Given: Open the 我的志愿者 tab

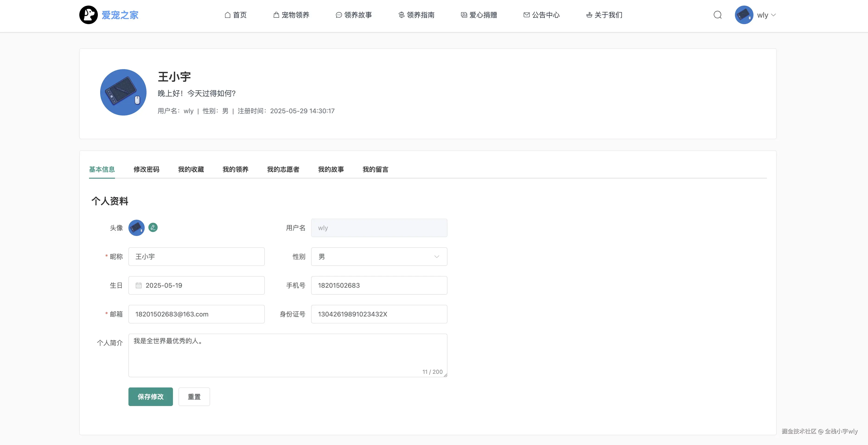Looking at the screenshot, I should click(283, 169).
